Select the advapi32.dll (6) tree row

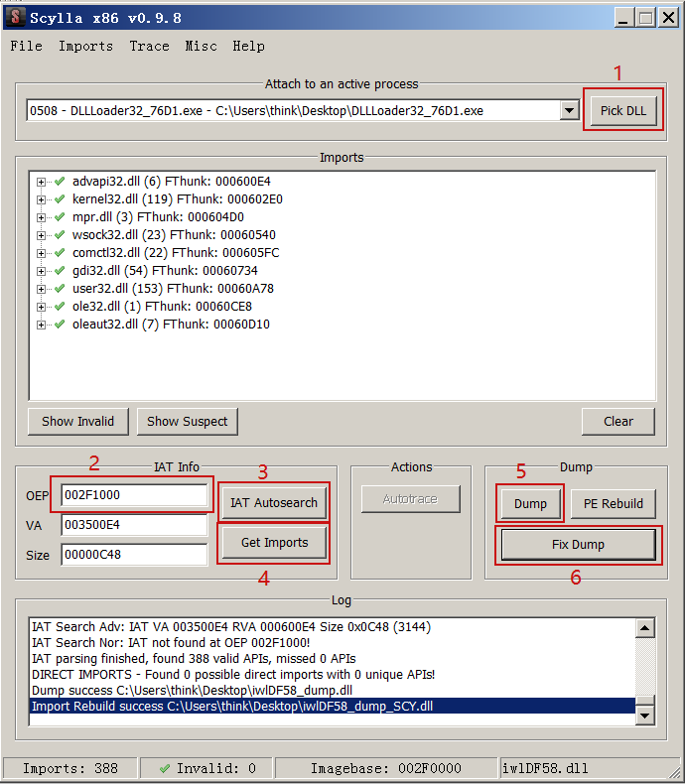click(171, 181)
